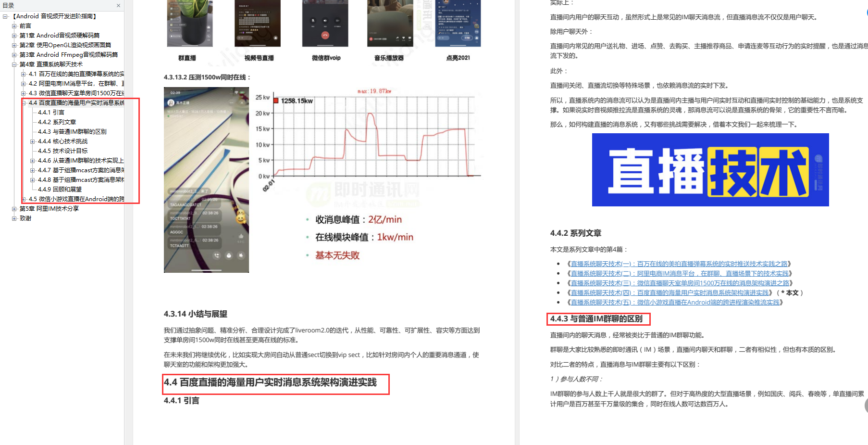The width and height of the screenshot is (868, 445).
Task: Expand the 4.5 微信小游戏直播 node
Action: click(x=24, y=199)
